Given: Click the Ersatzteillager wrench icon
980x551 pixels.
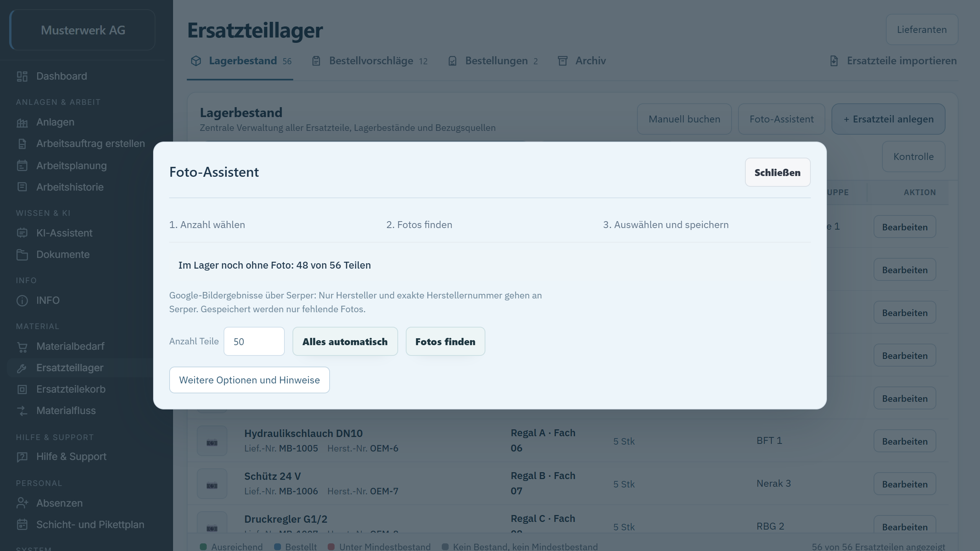Looking at the screenshot, I should click(22, 368).
